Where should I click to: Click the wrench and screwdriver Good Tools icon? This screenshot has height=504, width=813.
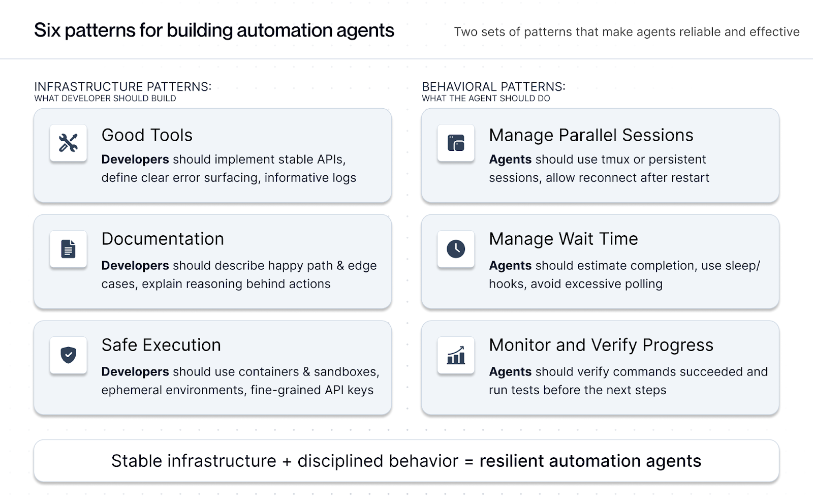pos(68,143)
